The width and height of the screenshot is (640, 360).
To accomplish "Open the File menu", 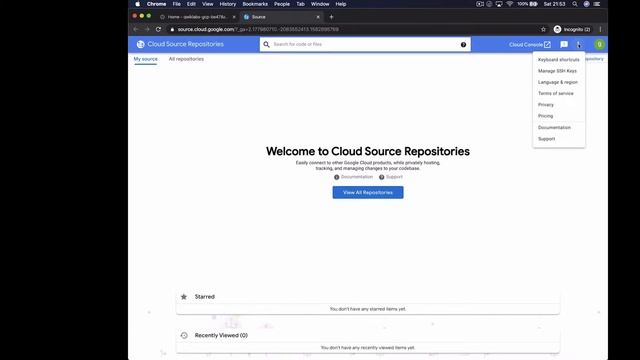I will 176,4.
